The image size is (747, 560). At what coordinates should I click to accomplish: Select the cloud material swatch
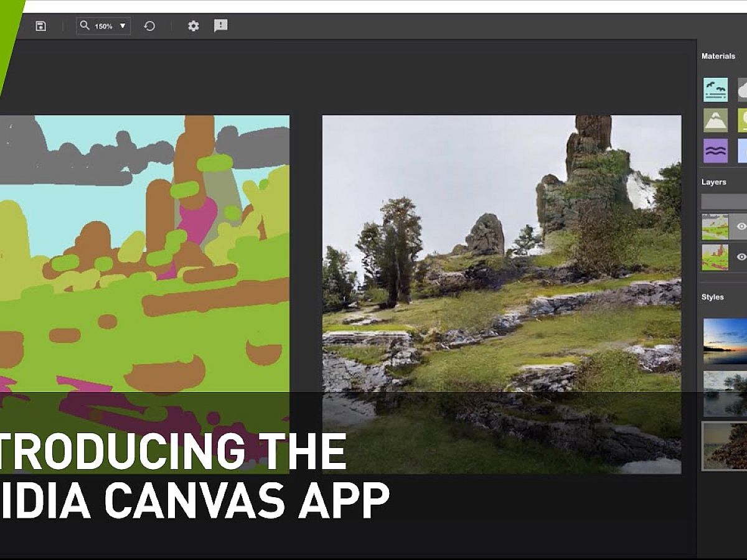click(x=743, y=90)
